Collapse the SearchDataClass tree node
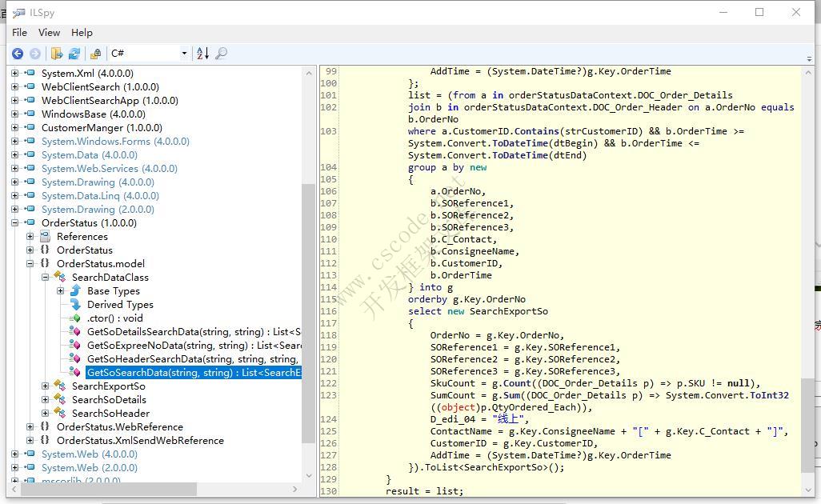Image resolution: width=821 pixels, height=504 pixels. point(46,278)
